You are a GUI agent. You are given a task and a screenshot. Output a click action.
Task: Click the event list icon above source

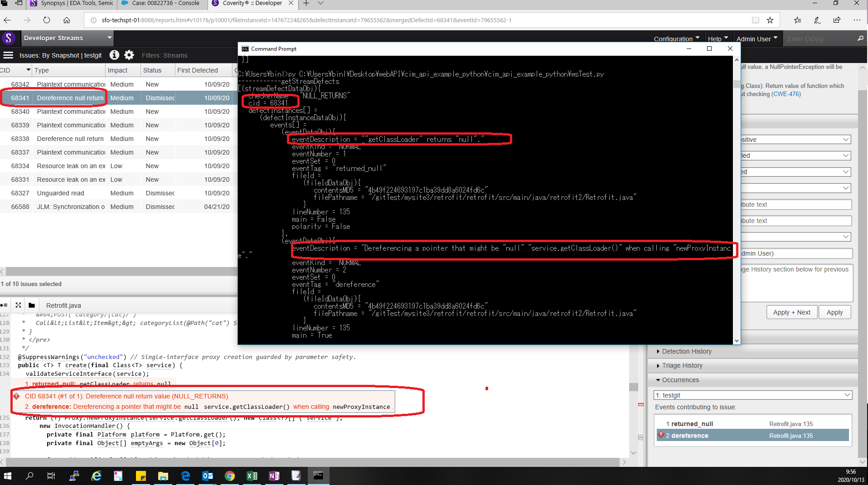(4, 305)
